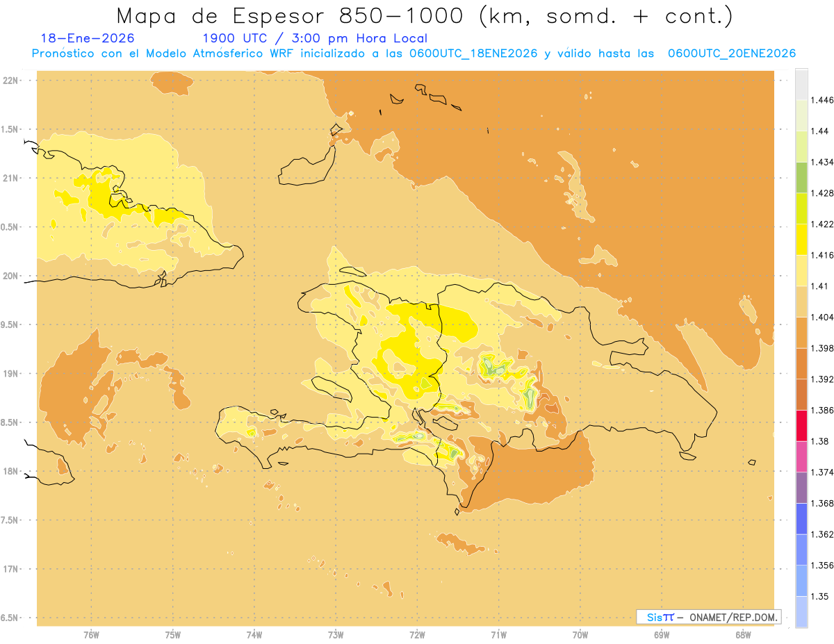834x644 pixels.
Task: Click the '1900 UTC / 3:00 pm Hora Local' time text
Action: pos(315,38)
